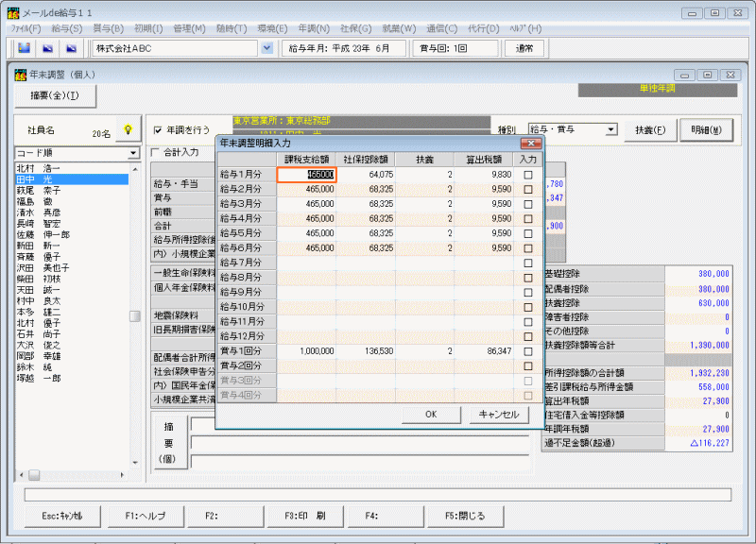The image size is (756, 544).
Task: Check 入力 box for 給与2月分
Action: click(x=528, y=190)
